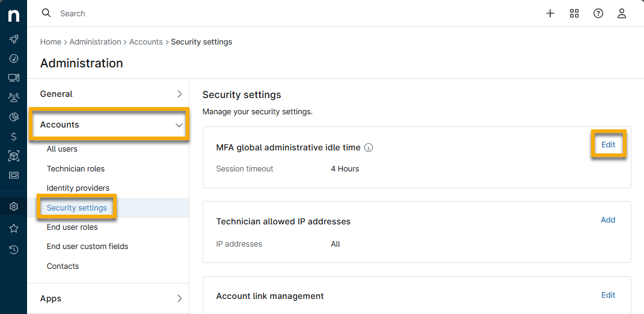Open the dashboard gauge icon
The width and height of the screenshot is (644, 314).
pyautogui.click(x=13, y=58)
